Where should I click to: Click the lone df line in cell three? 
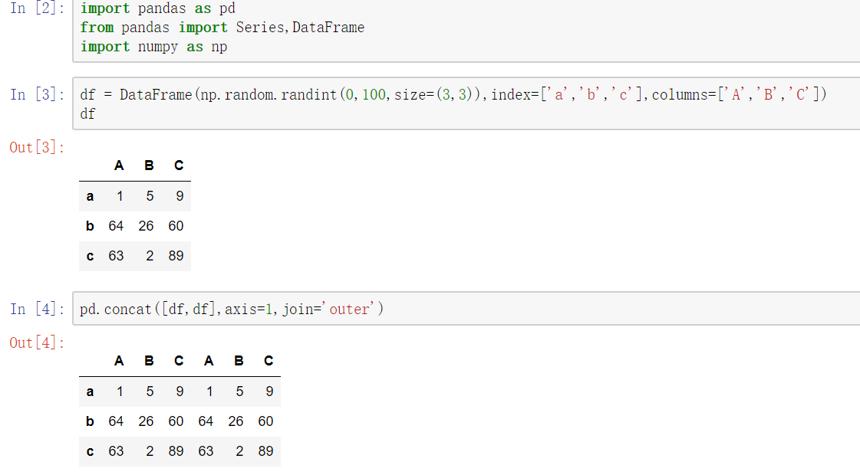pyautogui.click(x=88, y=114)
